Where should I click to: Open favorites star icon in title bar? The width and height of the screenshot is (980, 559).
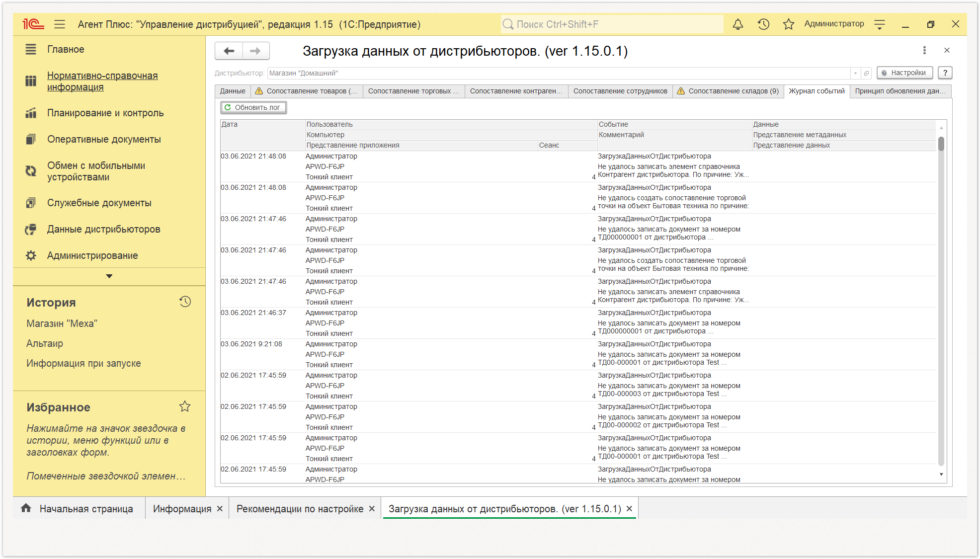point(788,24)
